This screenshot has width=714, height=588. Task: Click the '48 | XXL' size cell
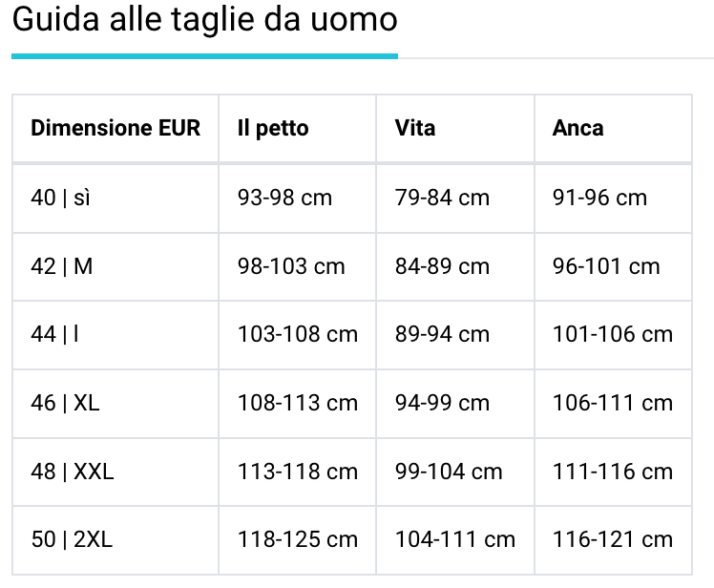[x=73, y=472]
